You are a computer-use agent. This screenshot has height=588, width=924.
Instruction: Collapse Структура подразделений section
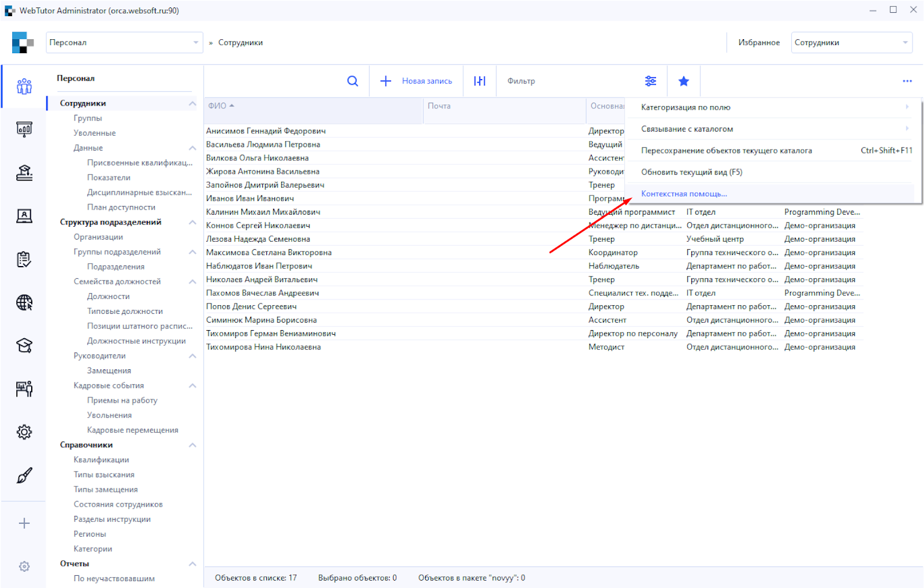(192, 223)
